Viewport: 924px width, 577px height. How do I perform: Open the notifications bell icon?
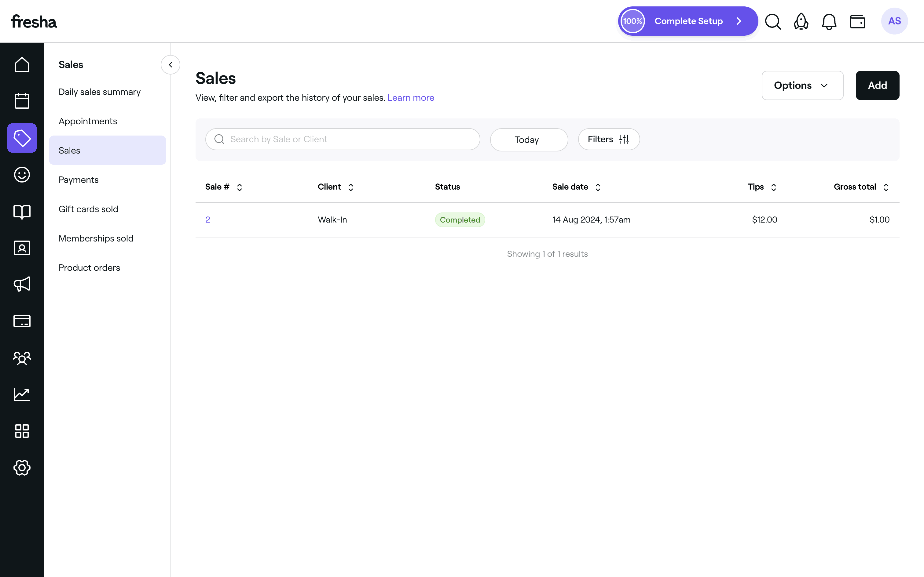coord(829,21)
